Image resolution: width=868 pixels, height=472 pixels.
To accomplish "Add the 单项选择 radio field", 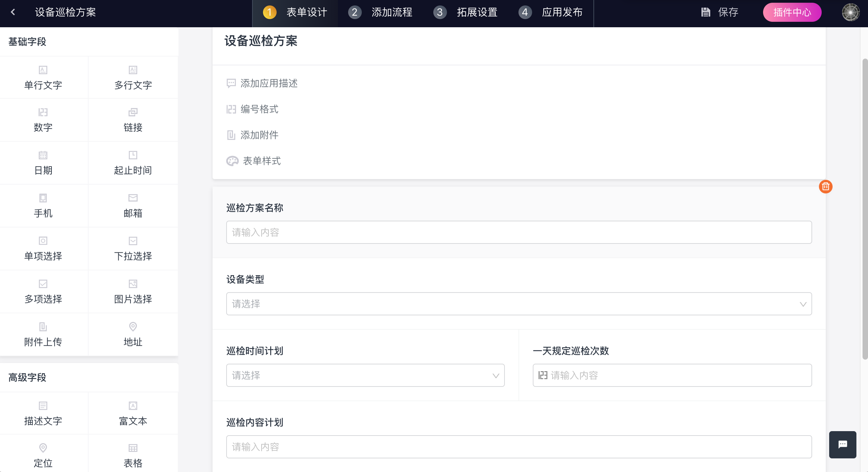I will click(x=43, y=249).
